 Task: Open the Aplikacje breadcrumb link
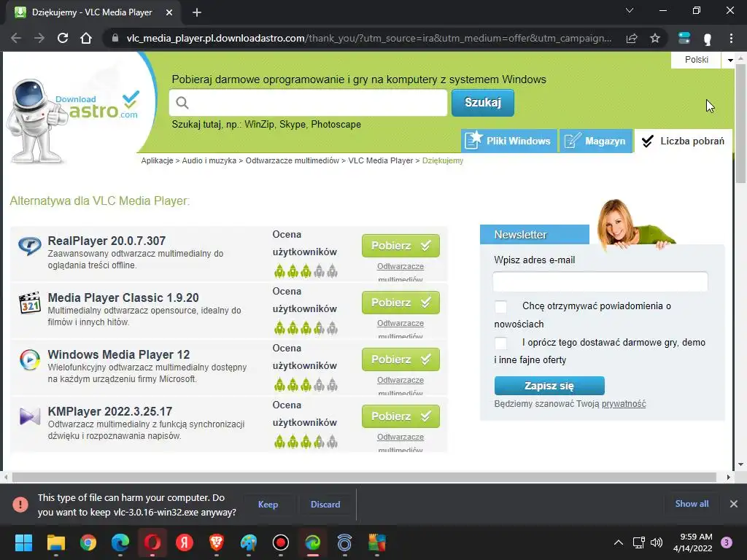coord(157,160)
